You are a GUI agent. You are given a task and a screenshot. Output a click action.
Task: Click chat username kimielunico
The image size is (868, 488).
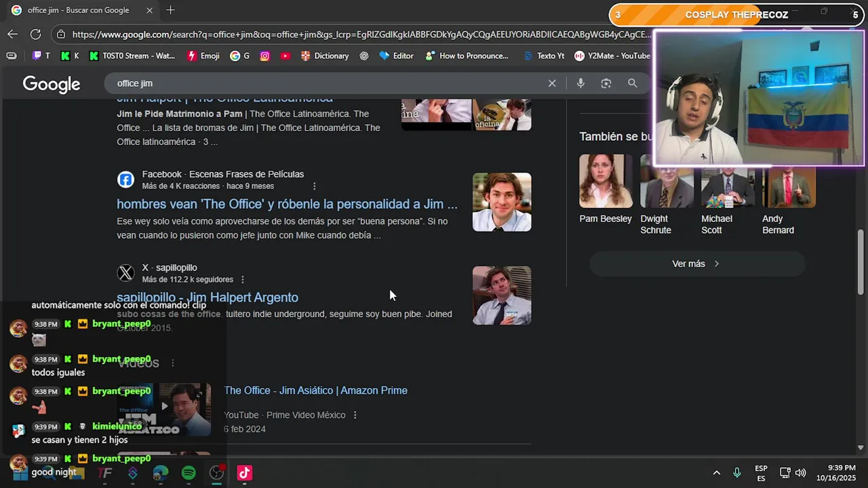(117, 426)
